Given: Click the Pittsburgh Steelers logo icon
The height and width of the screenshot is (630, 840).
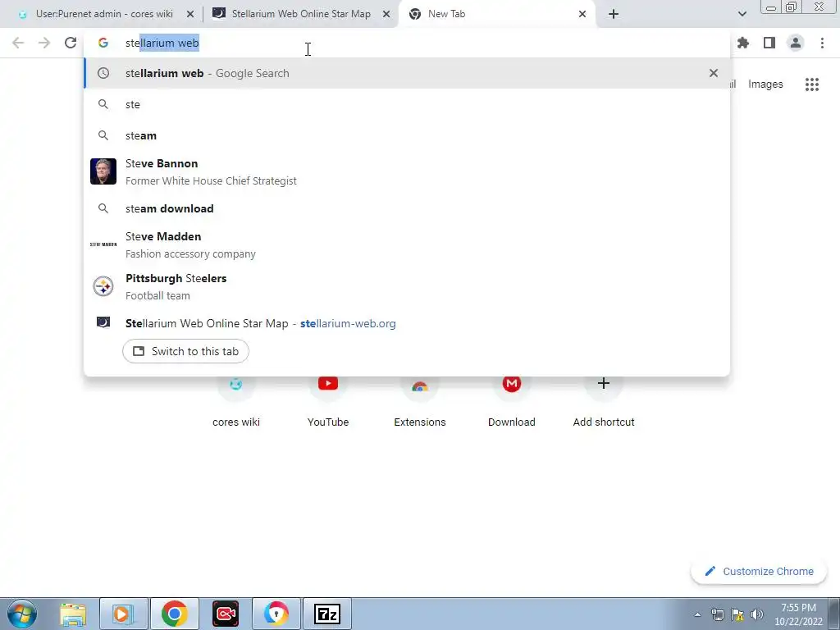Looking at the screenshot, I should coord(103,286).
